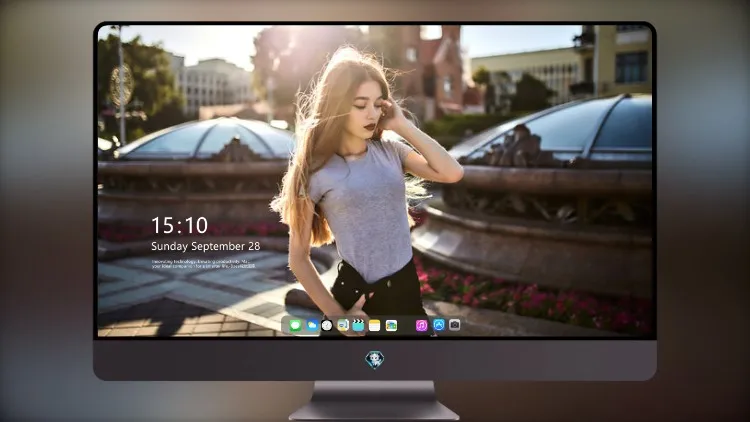Select the Sunday September 28 date label
The height and width of the screenshot is (422, 750).
point(206,246)
